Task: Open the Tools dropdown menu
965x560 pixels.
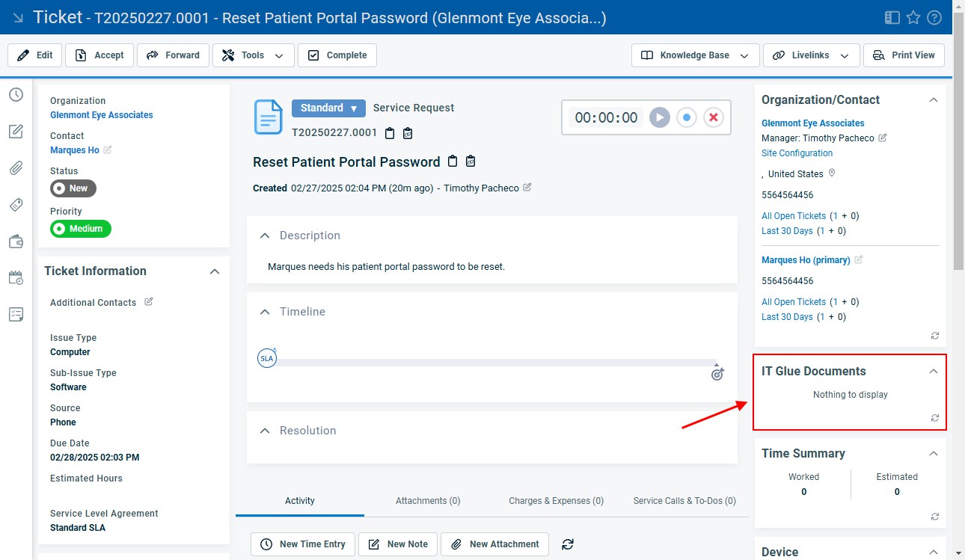Action: (253, 55)
